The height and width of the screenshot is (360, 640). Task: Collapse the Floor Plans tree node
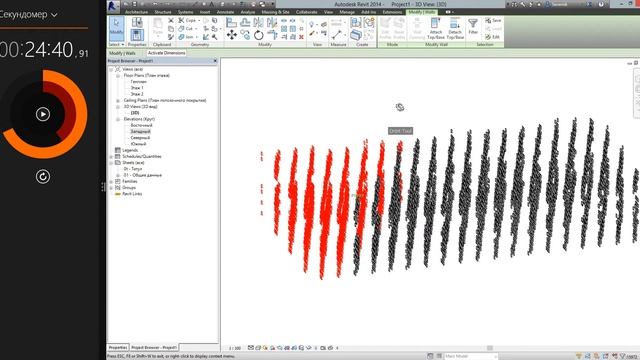pyautogui.click(x=118, y=76)
